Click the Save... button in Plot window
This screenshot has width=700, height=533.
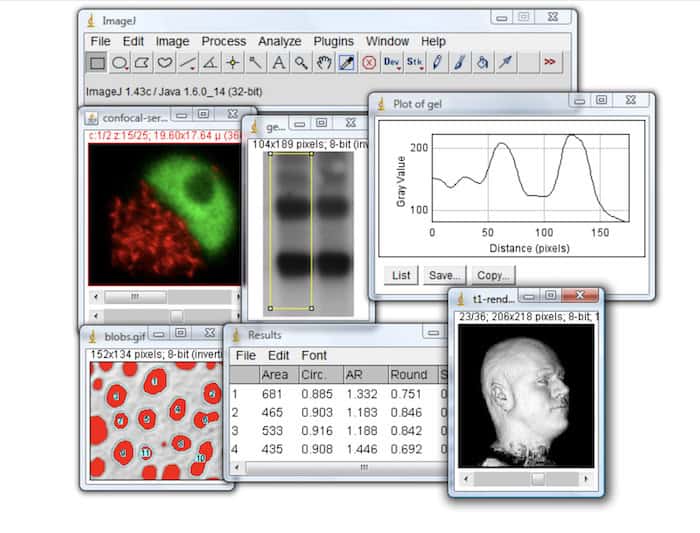445,275
